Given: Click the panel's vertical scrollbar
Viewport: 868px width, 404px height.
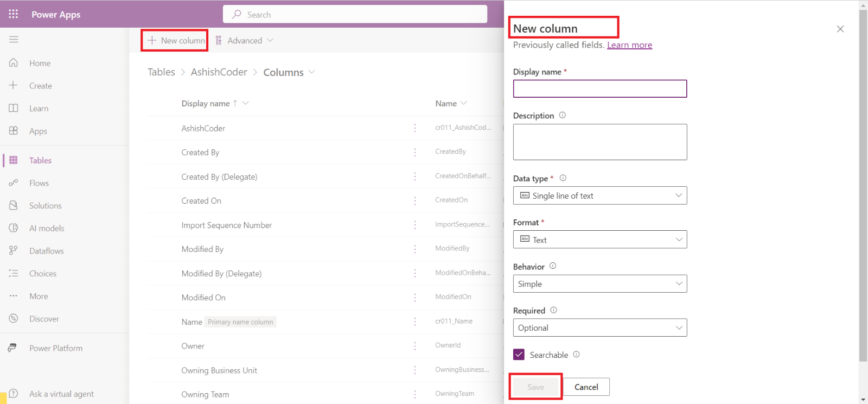Looking at the screenshot, I should [863, 185].
